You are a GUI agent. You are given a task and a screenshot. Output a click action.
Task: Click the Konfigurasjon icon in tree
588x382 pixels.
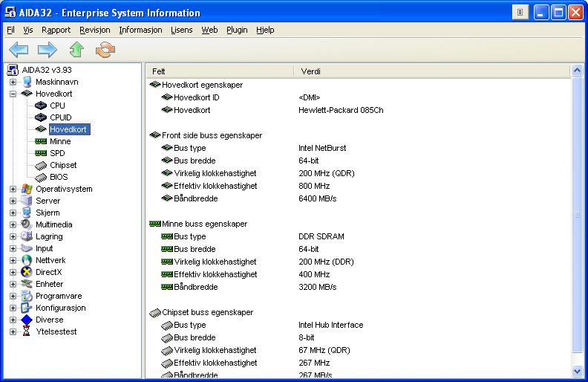(x=26, y=308)
